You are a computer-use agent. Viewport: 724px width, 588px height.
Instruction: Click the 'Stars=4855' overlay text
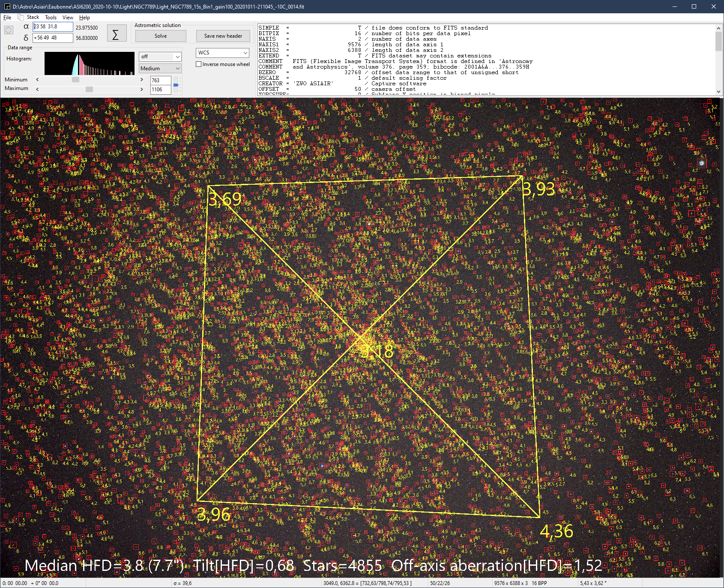[x=343, y=566]
